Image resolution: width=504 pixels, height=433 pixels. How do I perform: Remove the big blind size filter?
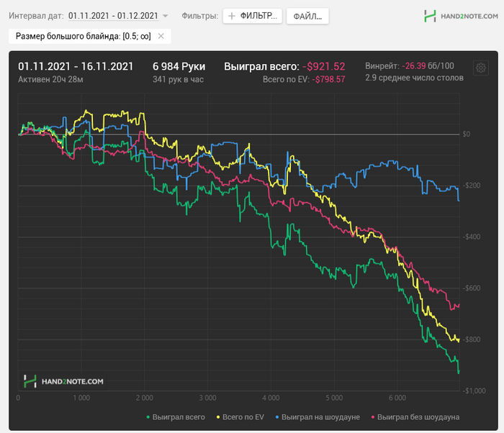click(161, 36)
